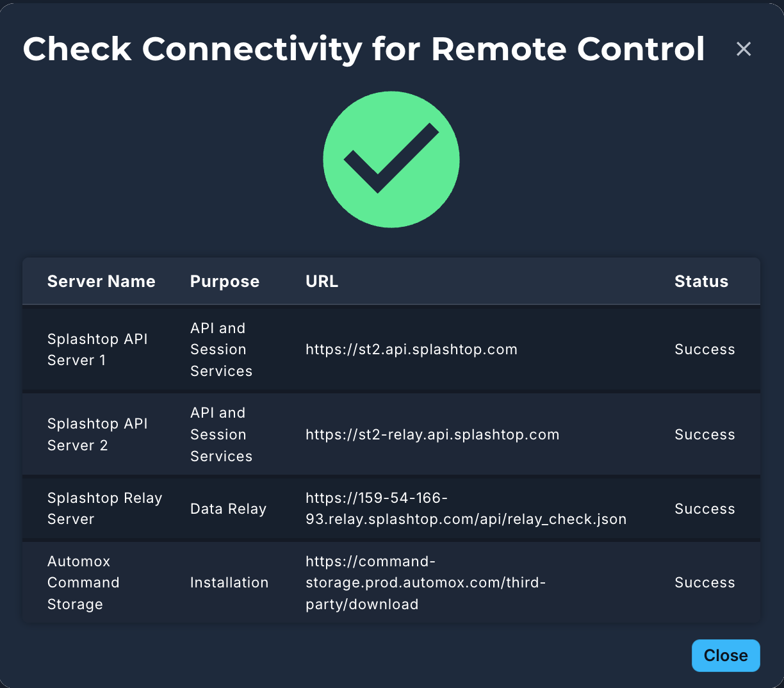
Task: Click the Purpose column header
Action: pyautogui.click(x=225, y=281)
